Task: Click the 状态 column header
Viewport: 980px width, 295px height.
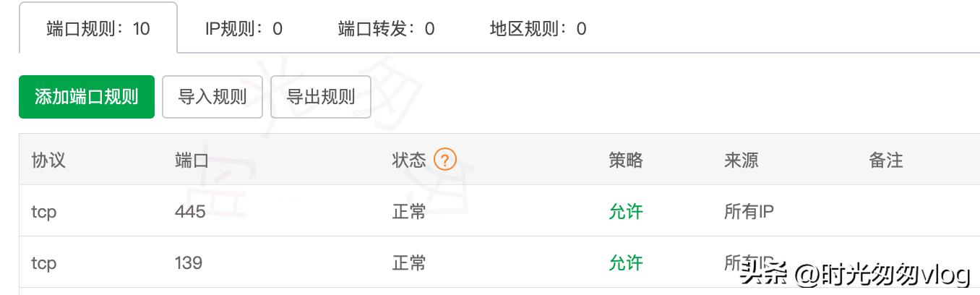Action: (x=409, y=160)
